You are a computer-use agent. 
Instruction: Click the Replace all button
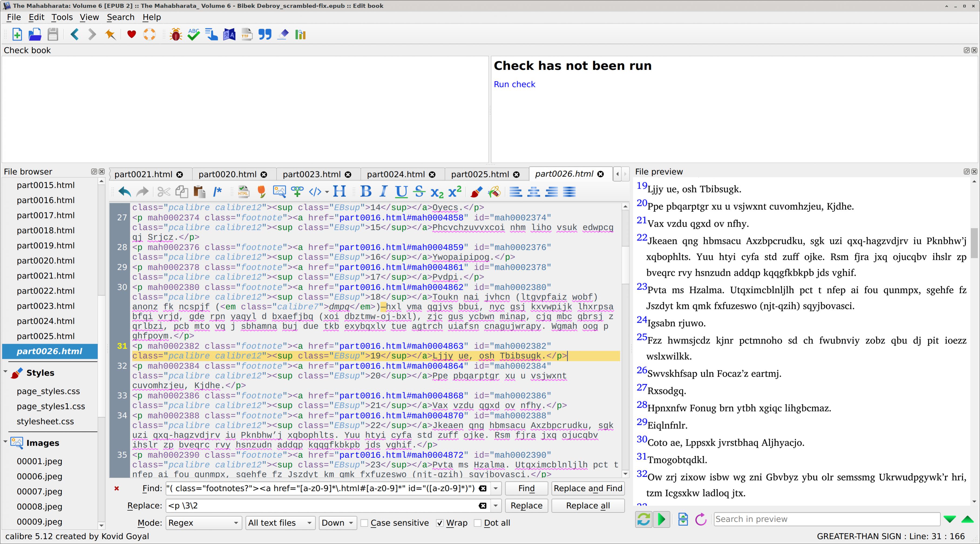coord(587,506)
